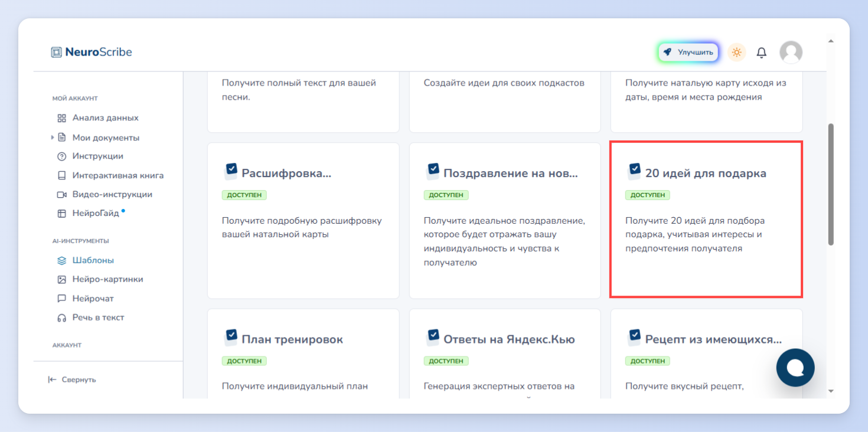Click text 'Получите полный текст для вашей песни.'

click(299, 90)
